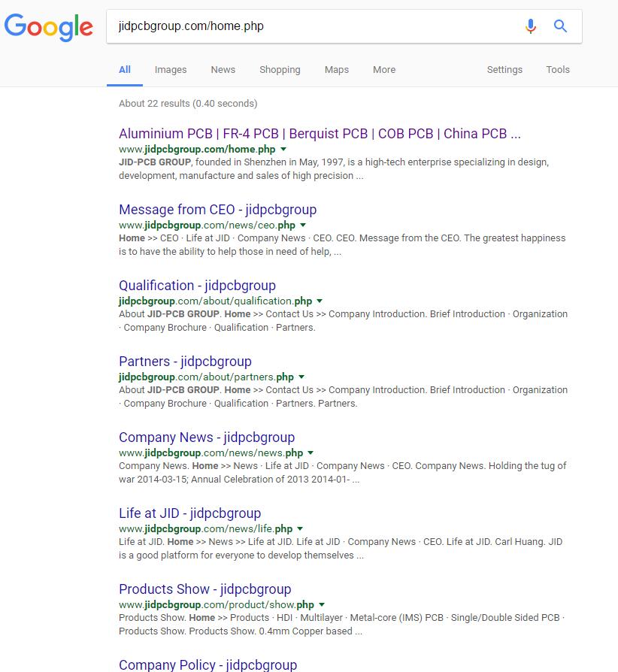618x672 pixels.
Task: Click the www.jidpcbgroup.com/home.php green URL
Action: tap(197, 149)
